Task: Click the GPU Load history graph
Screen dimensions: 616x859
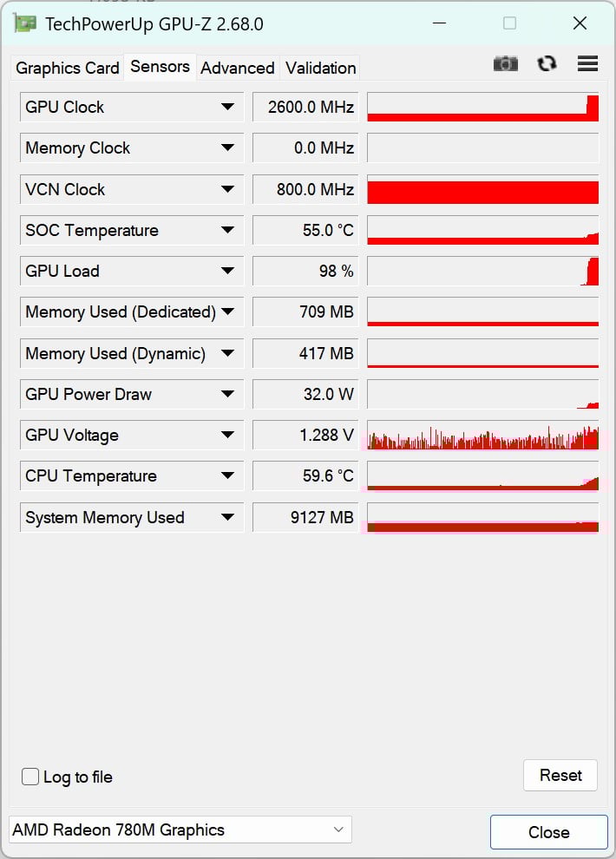Action: 482,271
